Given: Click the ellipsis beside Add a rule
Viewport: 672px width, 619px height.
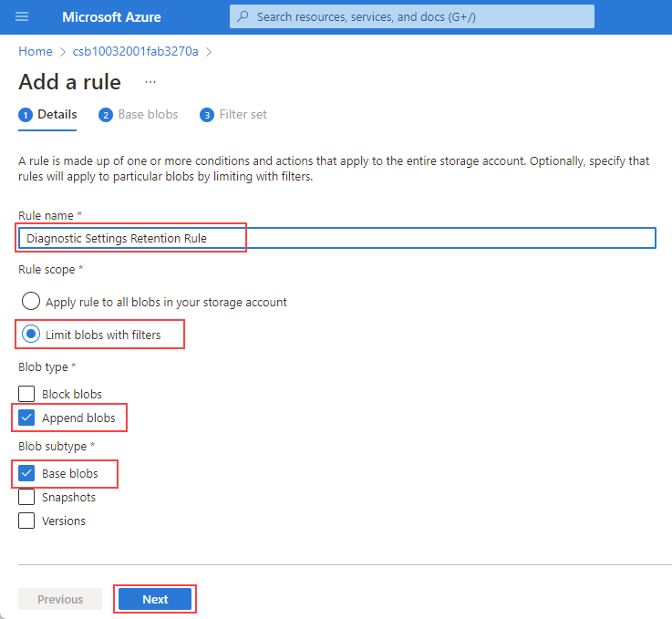Looking at the screenshot, I should 150,82.
